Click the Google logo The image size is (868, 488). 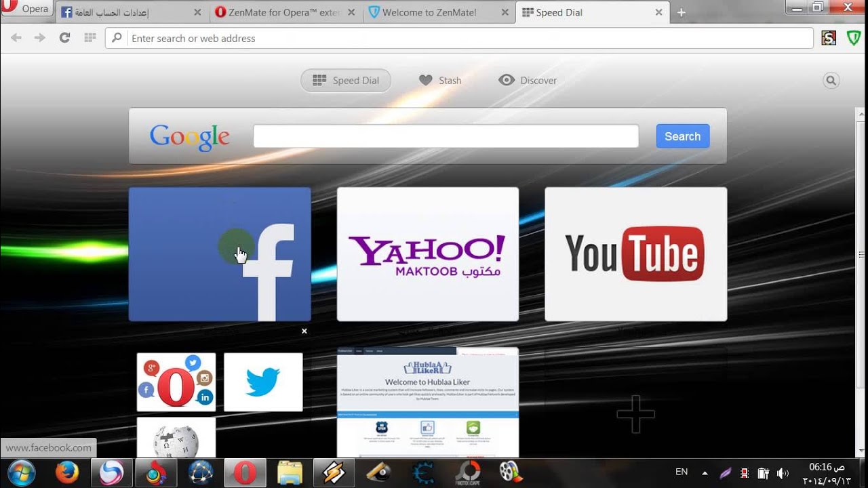(190, 137)
